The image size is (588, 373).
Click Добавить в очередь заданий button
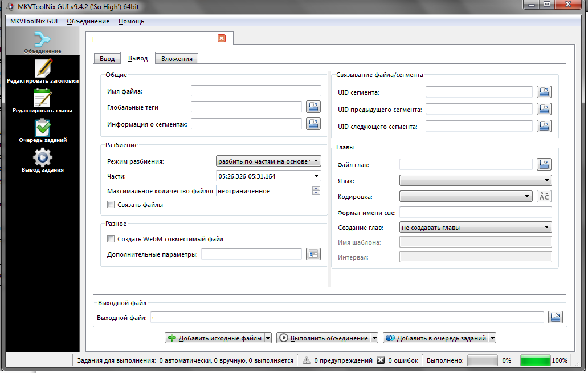(x=436, y=338)
